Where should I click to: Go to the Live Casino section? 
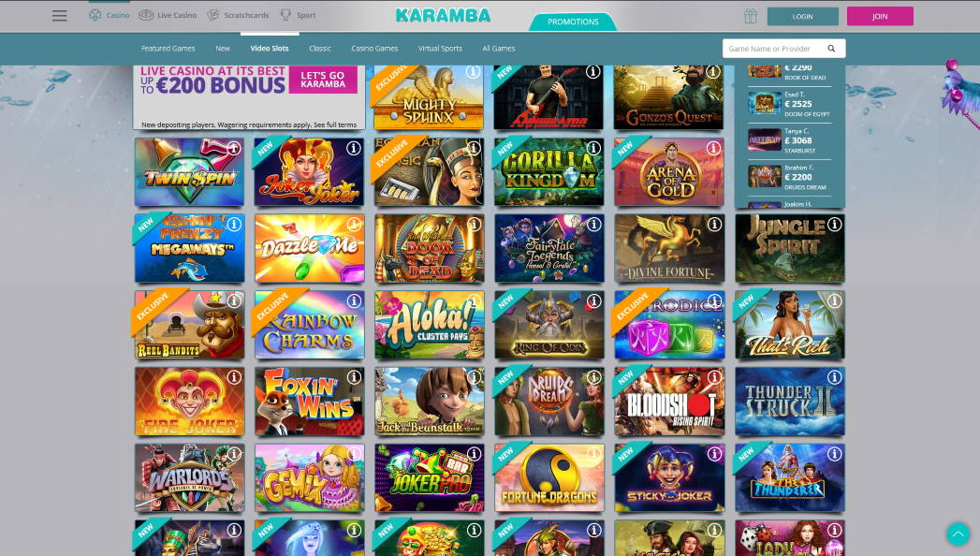tap(168, 15)
